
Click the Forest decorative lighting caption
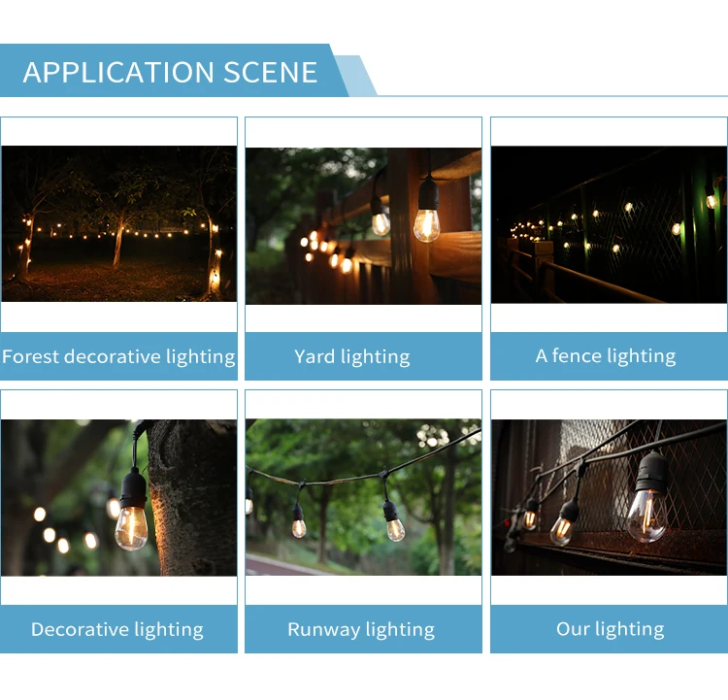118,356
